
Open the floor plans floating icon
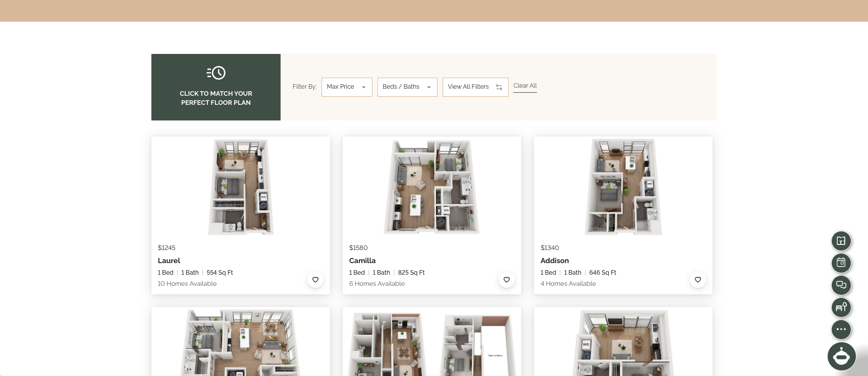[x=841, y=241]
